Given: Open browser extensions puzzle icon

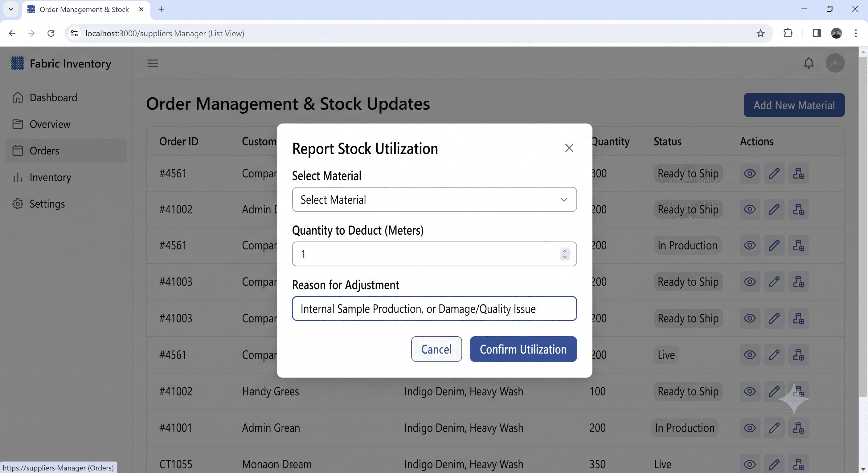Looking at the screenshot, I should coord(788,33).
